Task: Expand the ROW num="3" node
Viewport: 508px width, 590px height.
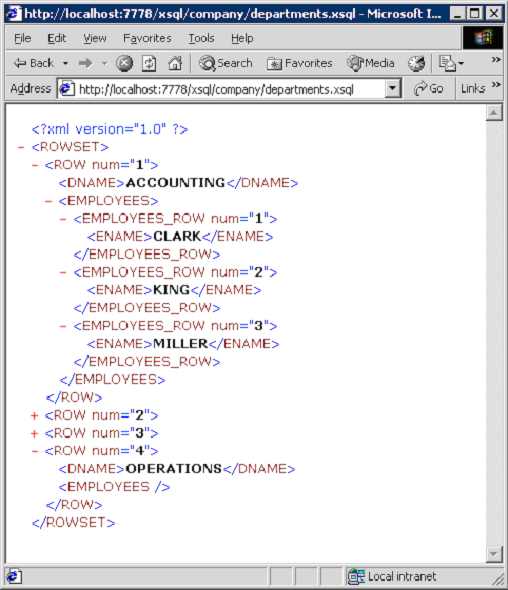Action: (35, 433)
